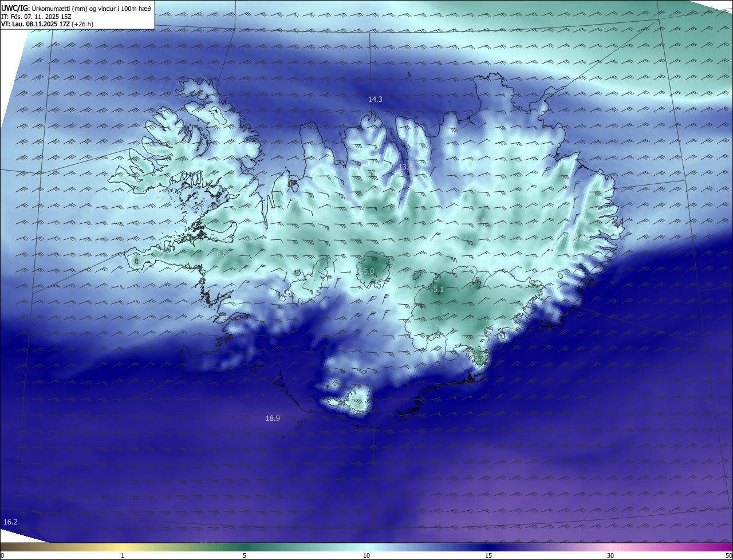Click the 18.9 value off the south coast
This screenshot has height=560, width=733.
point(273,419)
